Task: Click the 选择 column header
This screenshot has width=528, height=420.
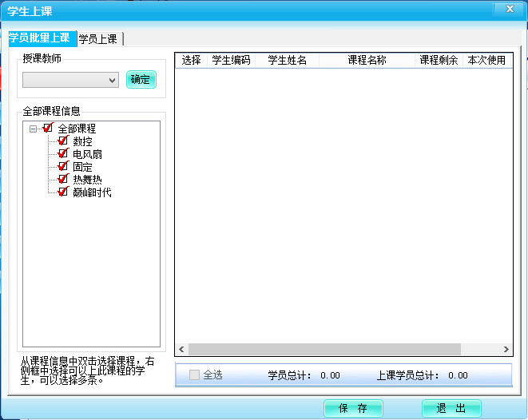Action: click(x=191, y=60)
